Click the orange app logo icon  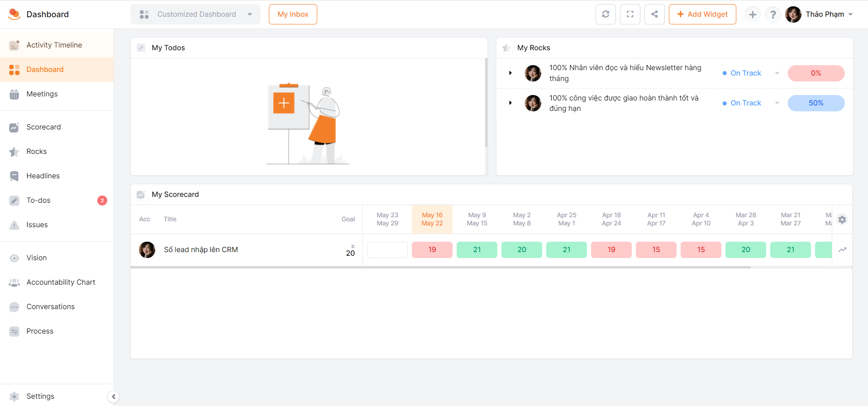(x=14, y=14)
